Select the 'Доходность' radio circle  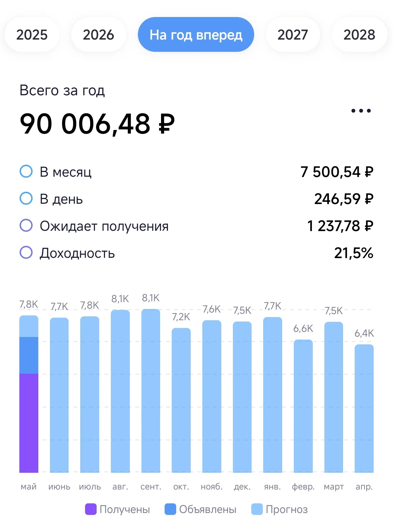click(26, 253)
